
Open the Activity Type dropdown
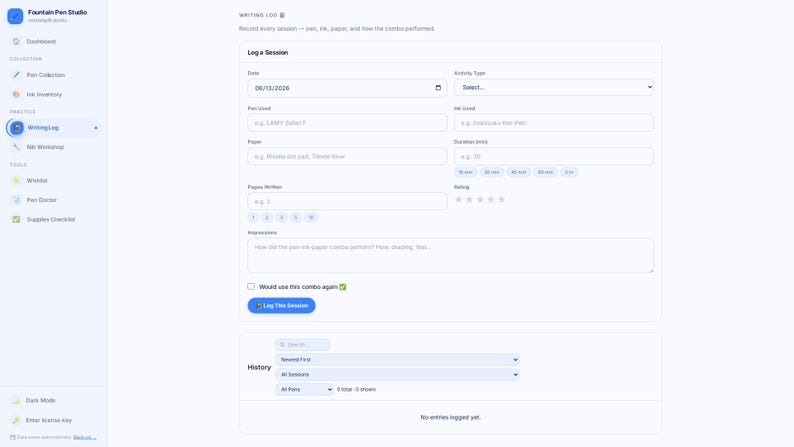click(553, 88)
